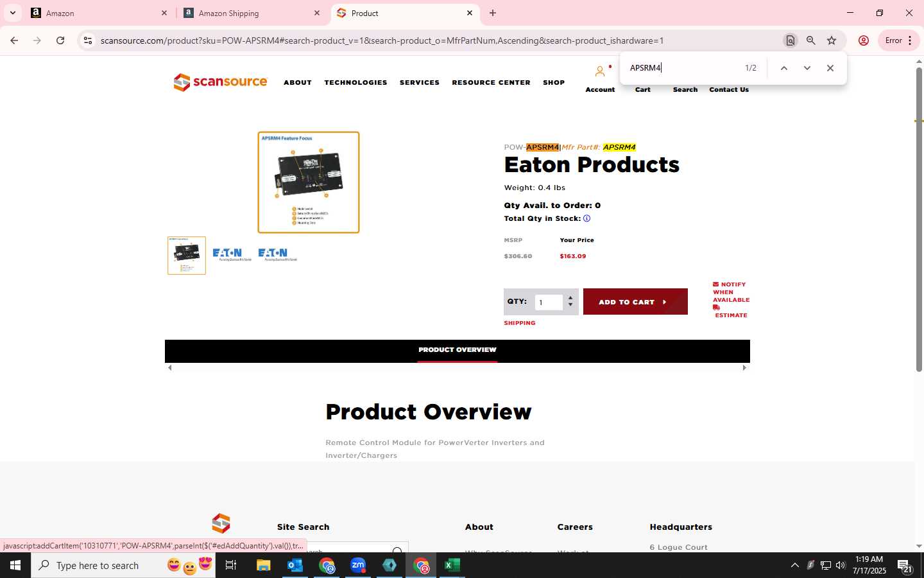Click the Eaton Products heading
The width and height of the screenshot is (924, 578).
(592, 165)
